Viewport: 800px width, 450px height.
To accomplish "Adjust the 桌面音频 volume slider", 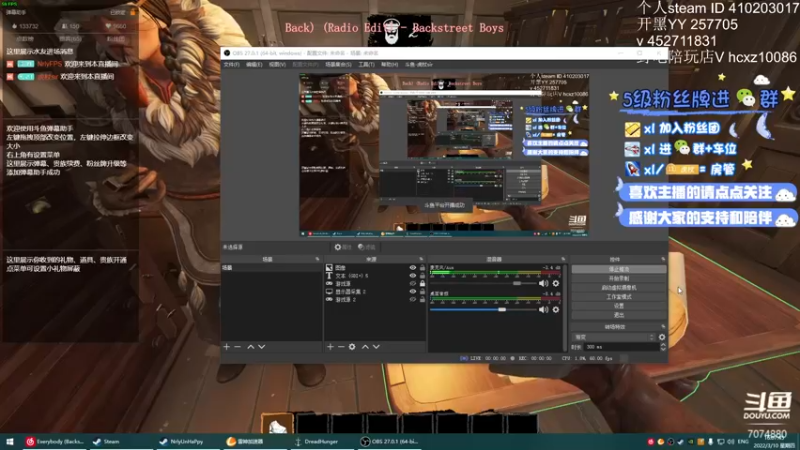I will click(x=482, y=310).
